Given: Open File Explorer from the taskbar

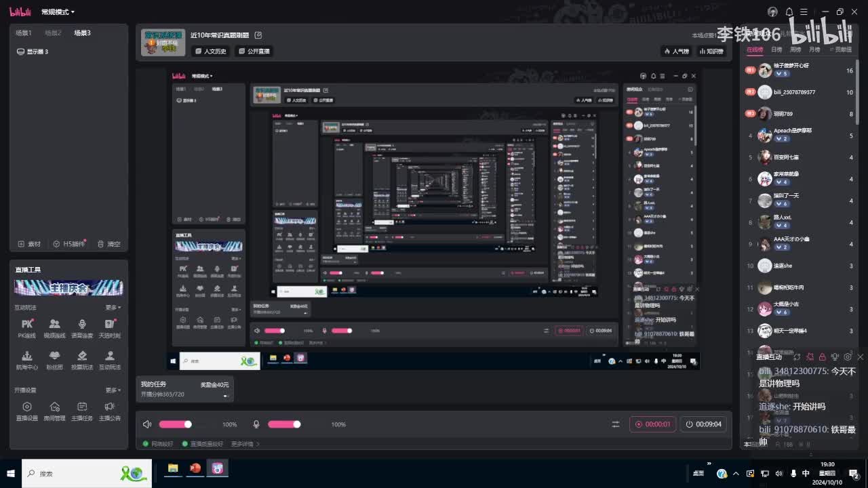Looking at the screenshot, I should (x=173, y=468).
